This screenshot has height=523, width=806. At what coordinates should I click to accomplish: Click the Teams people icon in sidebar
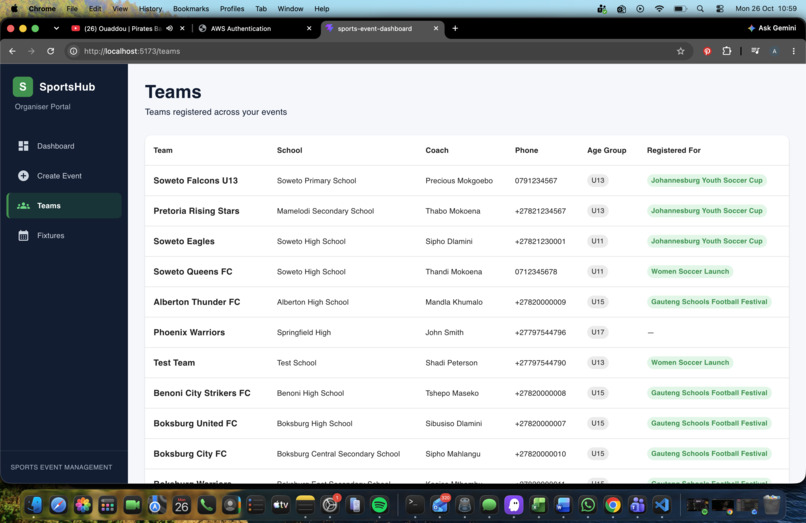(23, 206)
